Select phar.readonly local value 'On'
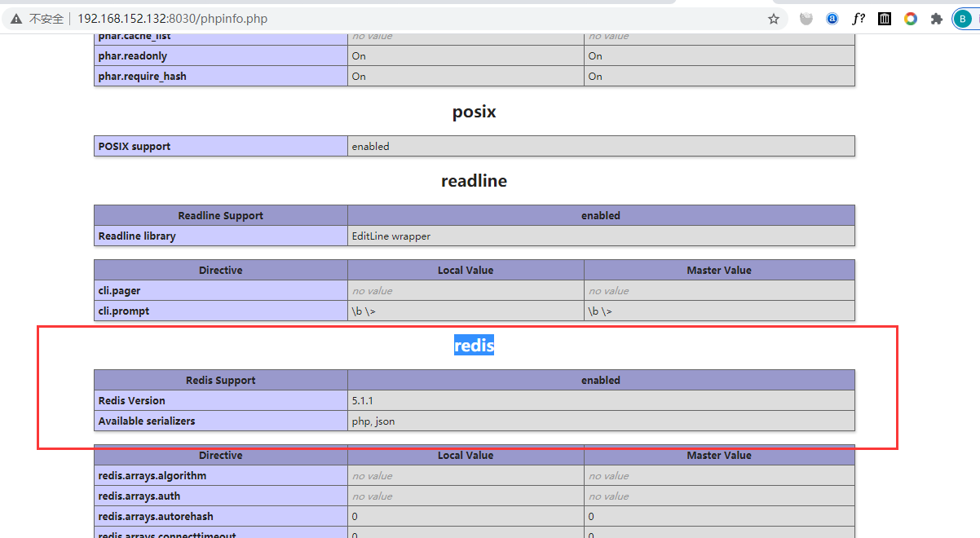 (359, 55)
